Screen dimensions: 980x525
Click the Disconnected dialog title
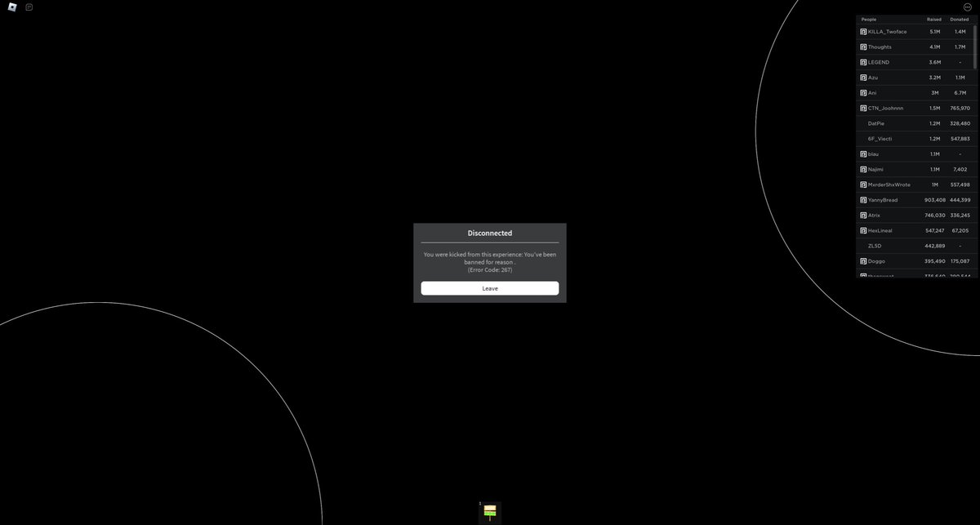490,234
